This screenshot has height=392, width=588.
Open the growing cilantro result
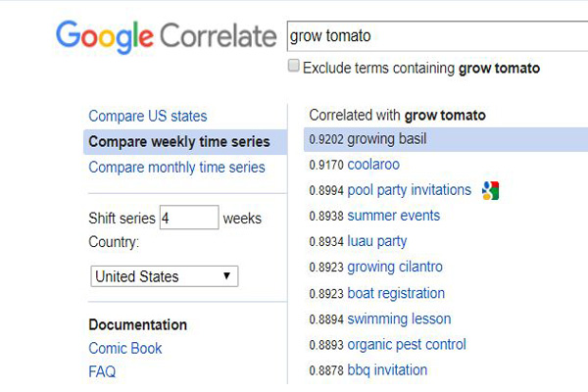click(x=395, y=267)
